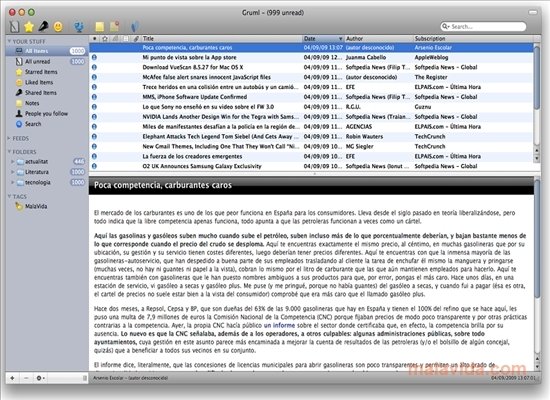Collapse the TAGS section

point(9,196)
